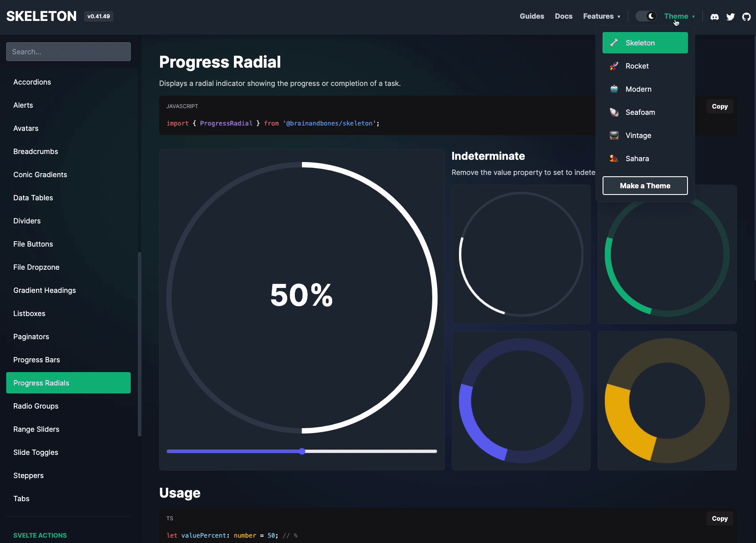Open the Docs page
The height and width of the screenshot is (543, 756).
pyautogui.click(x=563, y=16)
